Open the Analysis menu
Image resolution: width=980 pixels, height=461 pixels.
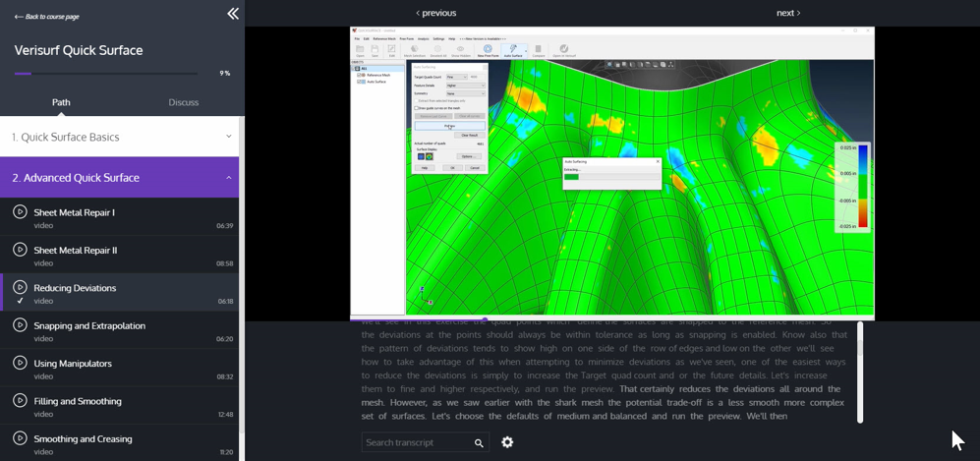[x=423, y=38]
